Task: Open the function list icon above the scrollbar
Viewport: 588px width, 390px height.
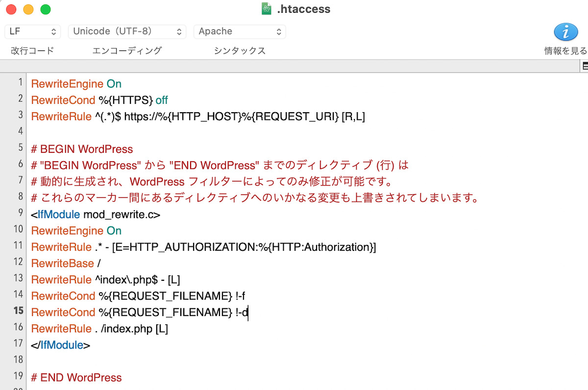Action: tap(584, 65)
